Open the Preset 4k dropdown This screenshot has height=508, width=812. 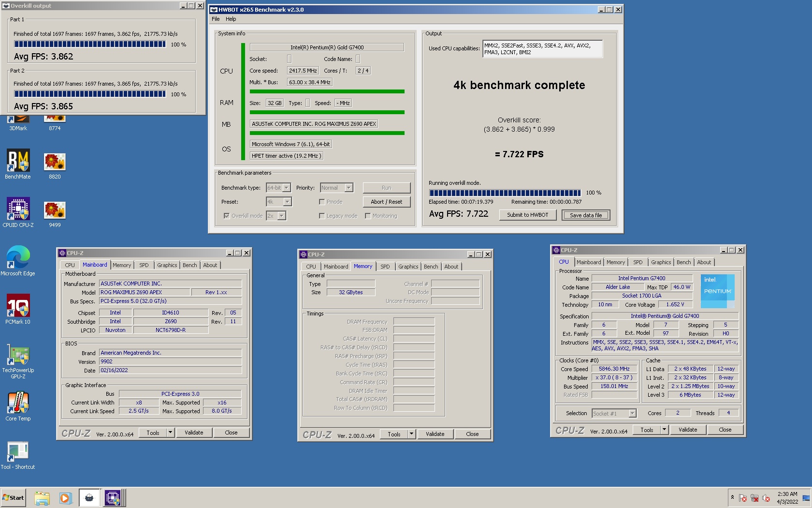point(288,202)
